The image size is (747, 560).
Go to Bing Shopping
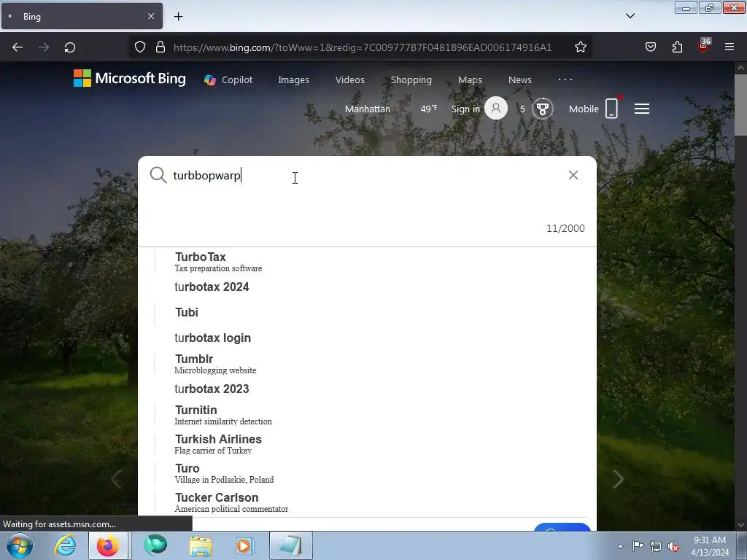[411, 80]
